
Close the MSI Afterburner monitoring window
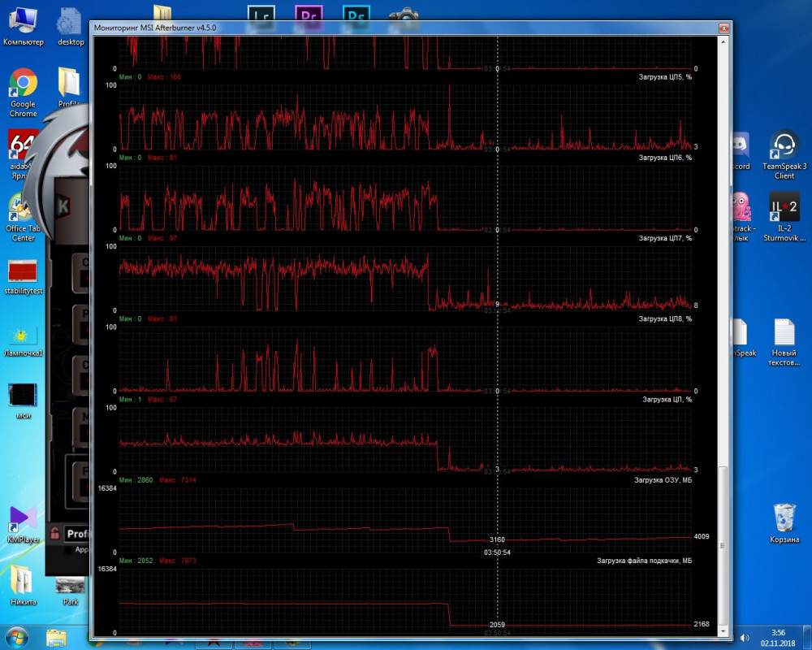pyautogui.click(x=723, y=28)
